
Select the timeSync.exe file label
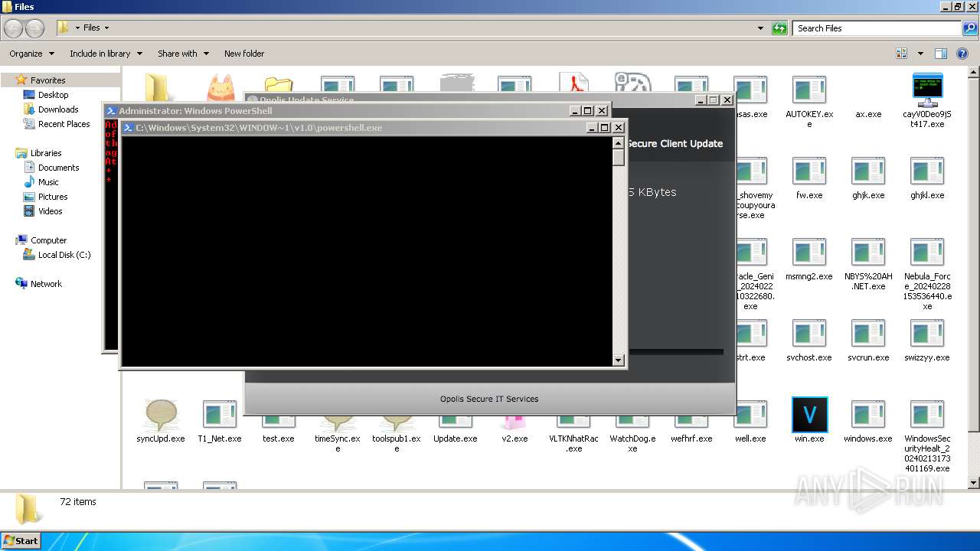point(338,443)
